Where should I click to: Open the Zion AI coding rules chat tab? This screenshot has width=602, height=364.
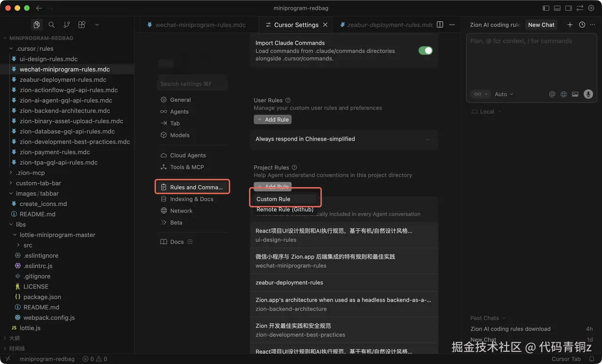click(494, 25)
